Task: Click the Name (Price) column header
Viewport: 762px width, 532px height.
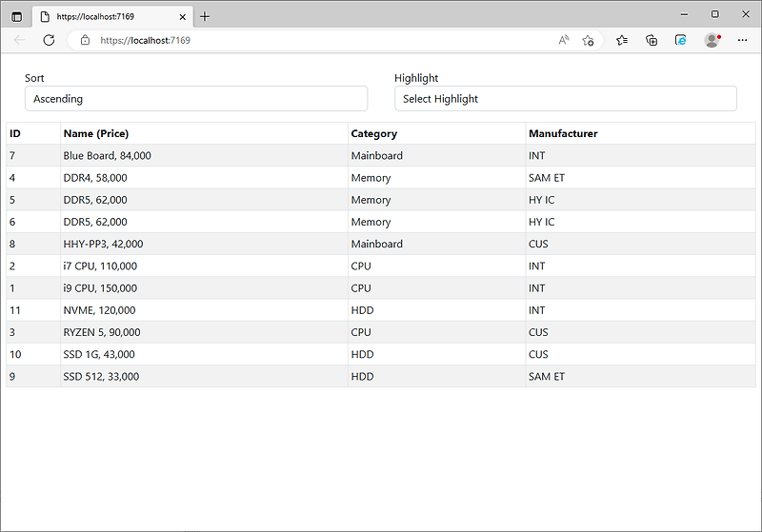Action: (96, 133)
